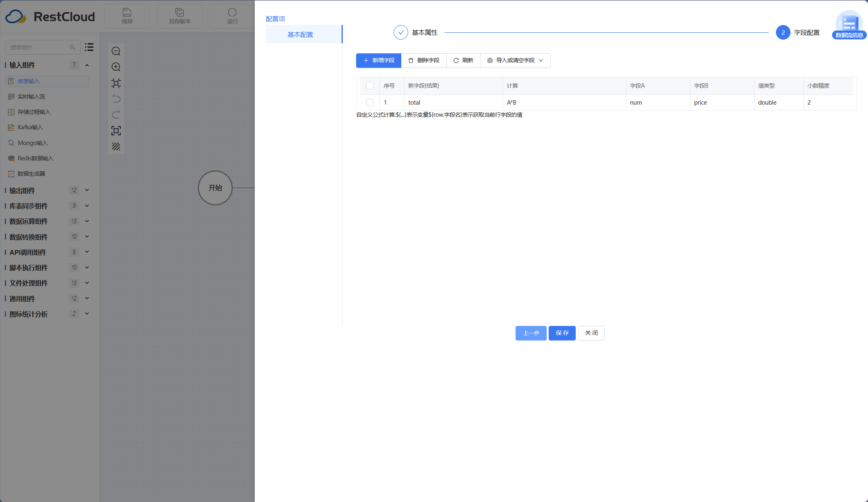868x502 pixels.
Task: Click the 值类型 column header
Action: click(778, 86)
